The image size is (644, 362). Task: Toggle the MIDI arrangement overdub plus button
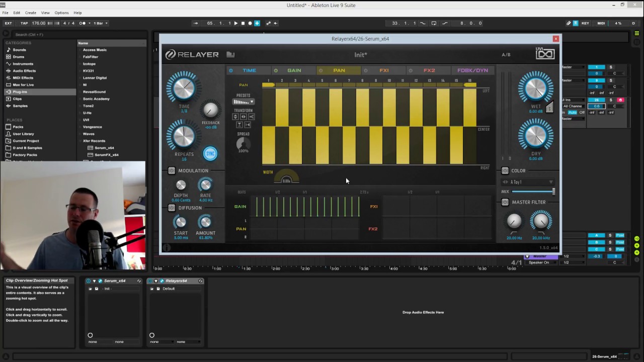(257, 23)
